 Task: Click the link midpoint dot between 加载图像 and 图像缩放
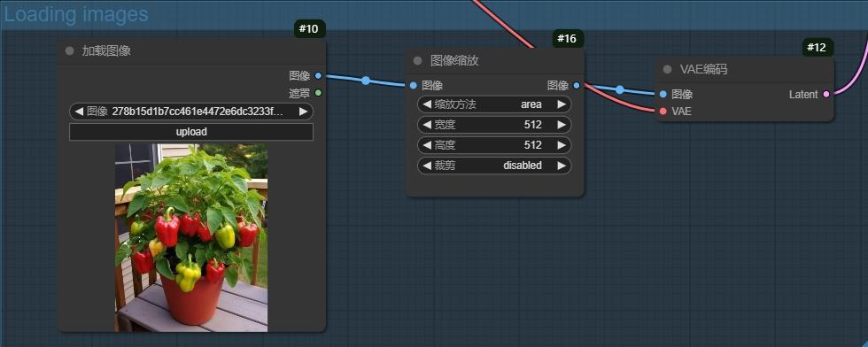point(365,81)
